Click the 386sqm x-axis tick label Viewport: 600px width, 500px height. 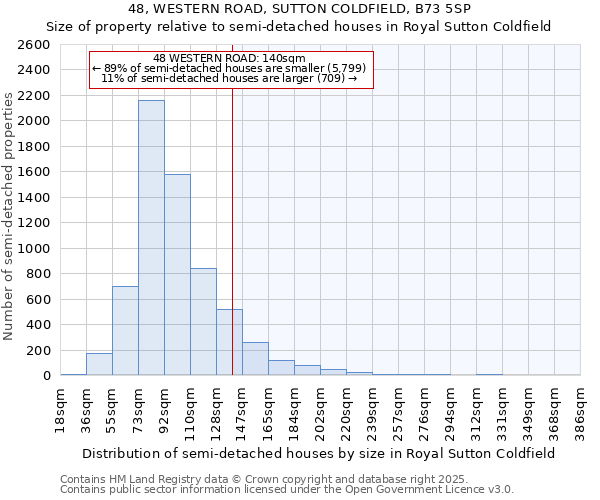click(581, 408)
